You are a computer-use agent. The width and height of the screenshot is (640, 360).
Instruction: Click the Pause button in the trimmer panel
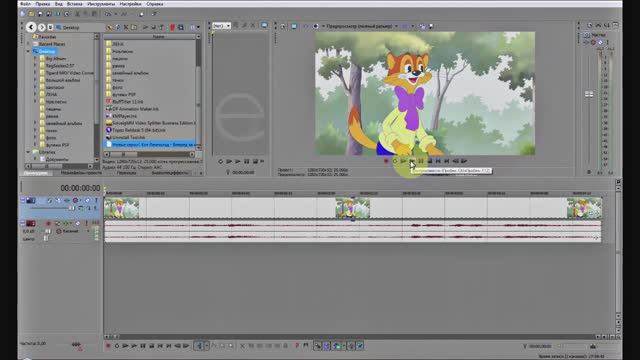[247, 162]
